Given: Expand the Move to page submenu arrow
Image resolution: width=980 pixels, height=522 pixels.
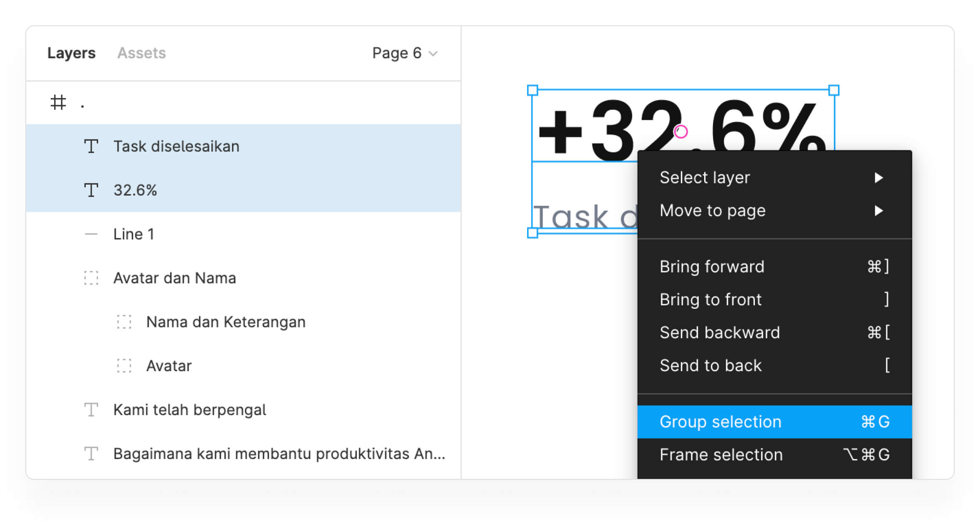Looking at the screenshot, I should tap(879, 211).
